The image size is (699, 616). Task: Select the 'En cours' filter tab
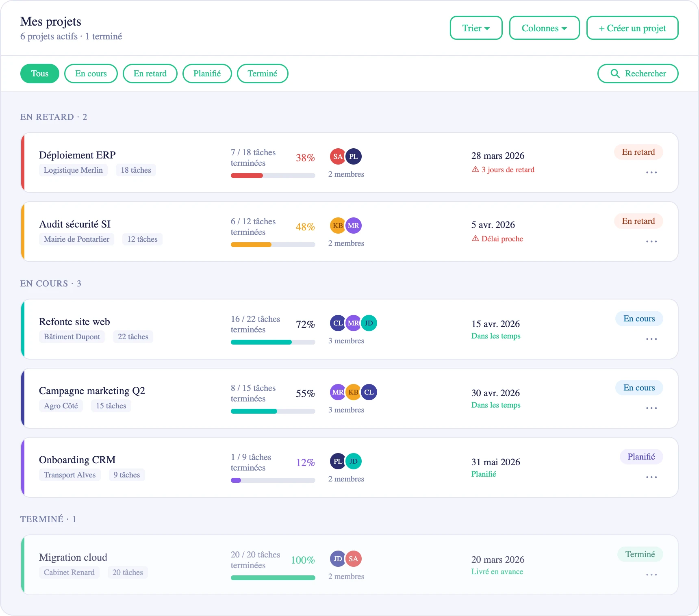click(x=91, y=74)
